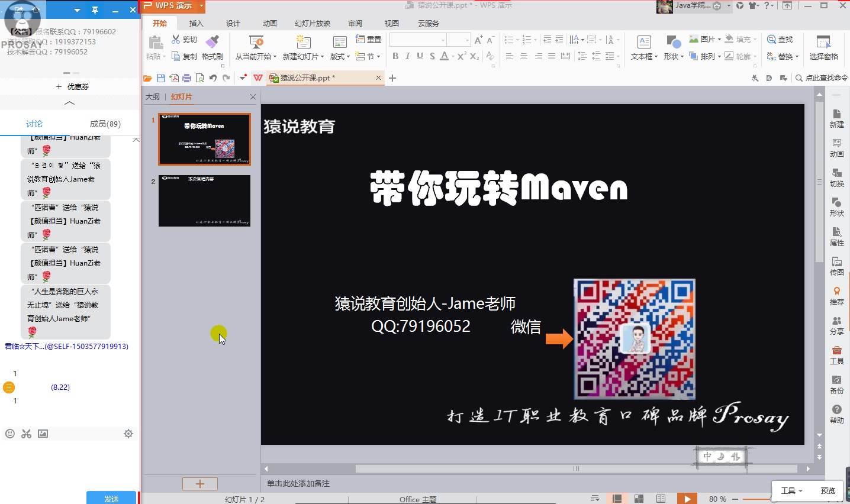This screenshot has height=504, width=850.
Task: Open the Slide Show (幻灯片放映) ribbon tab
Action: point(313,24)
